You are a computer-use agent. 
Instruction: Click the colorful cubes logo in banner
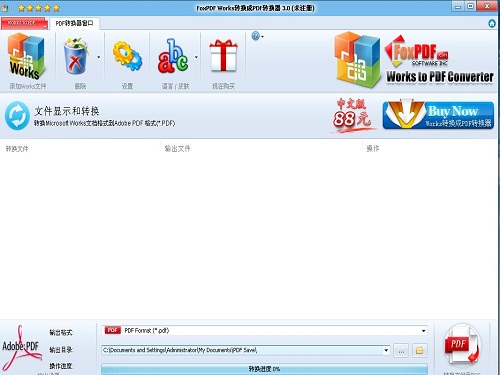pos(358,60)
